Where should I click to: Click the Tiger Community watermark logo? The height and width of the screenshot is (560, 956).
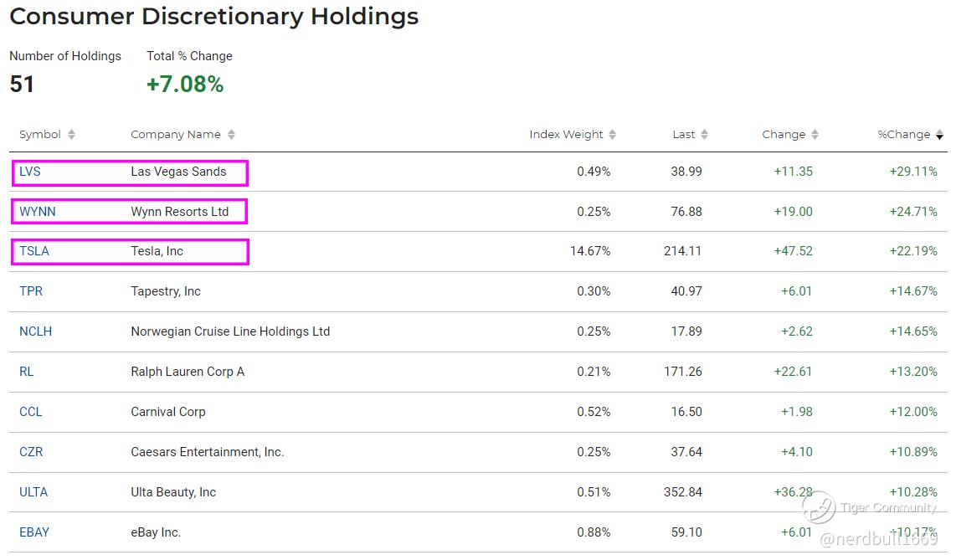click(x=820, y=507)
